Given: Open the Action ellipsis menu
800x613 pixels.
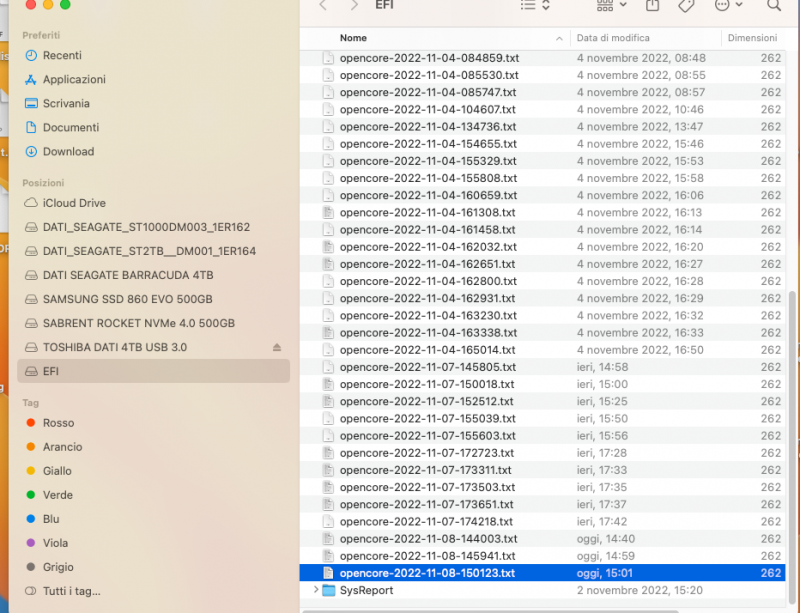Looking at the screenshot, I should pyautogui.click(x=728, y=5).
